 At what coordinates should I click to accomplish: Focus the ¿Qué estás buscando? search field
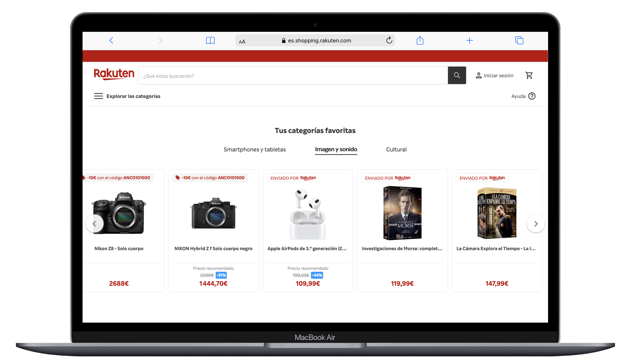(x=293, y=75)
